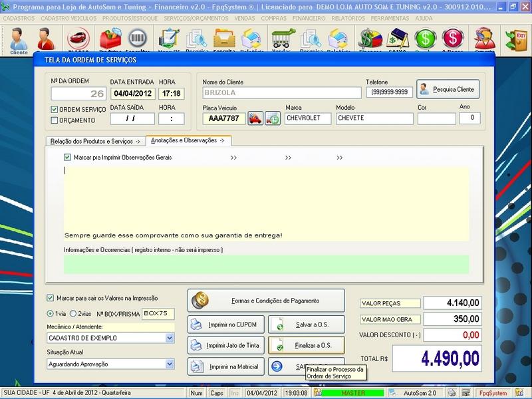Click the second >> expander in observations

click(x=288, y=158)
